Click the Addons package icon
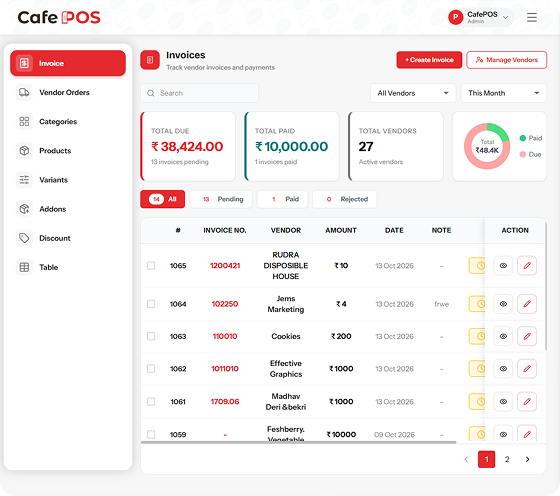Image resolution: width=560 pixels, height=496 pixels. (x=24, y=209)
